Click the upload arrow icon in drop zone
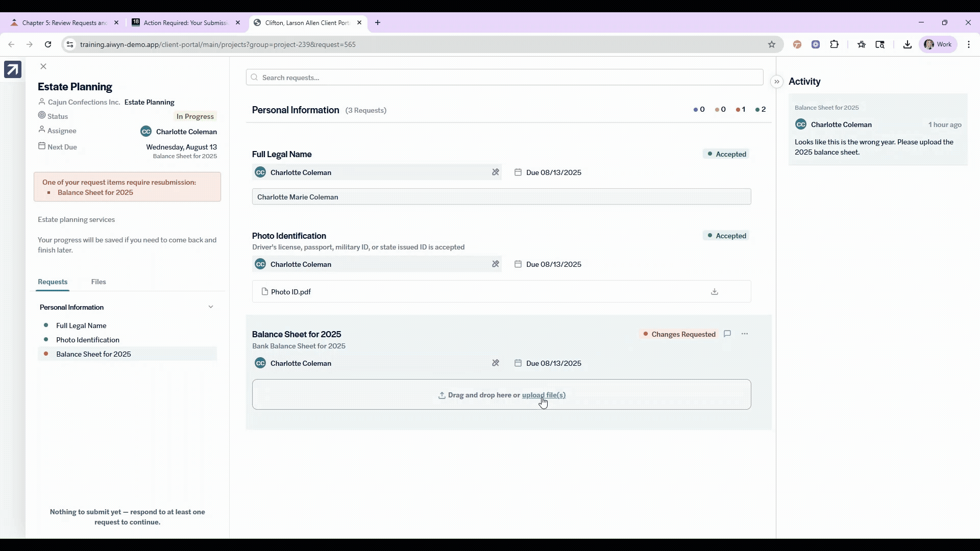The height and width of the screenshot is (551, 980). pos(442,395)
